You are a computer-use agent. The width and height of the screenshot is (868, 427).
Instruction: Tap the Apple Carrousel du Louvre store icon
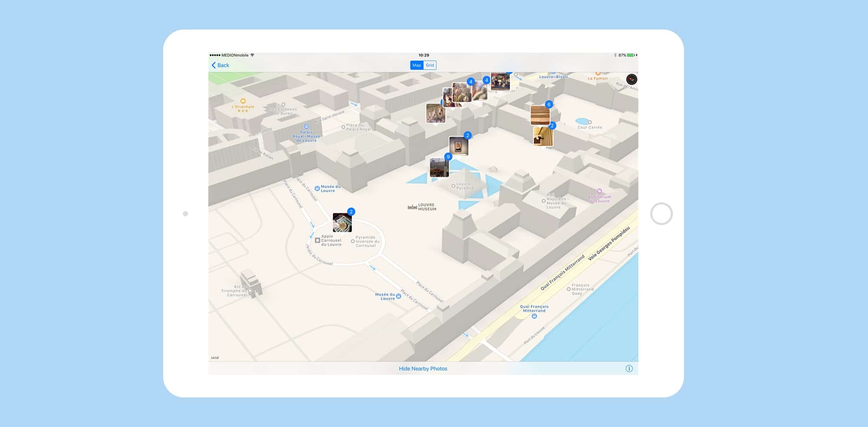pos(318,240)
